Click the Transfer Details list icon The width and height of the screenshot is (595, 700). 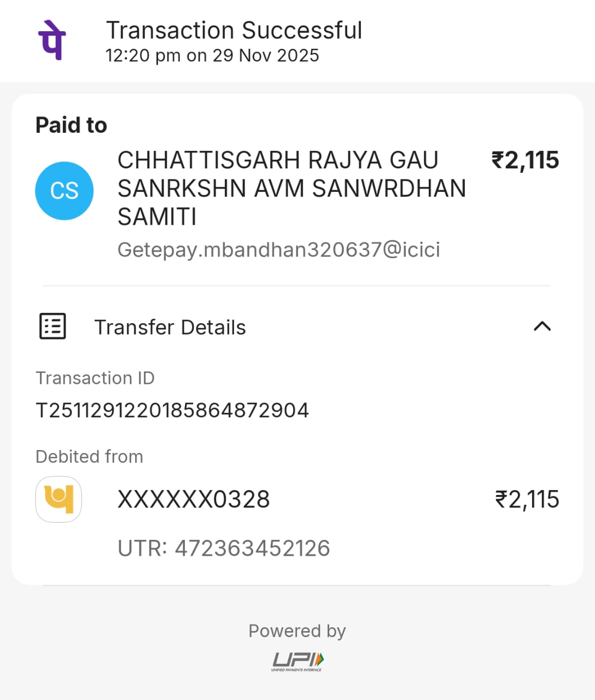coord(52,326)
